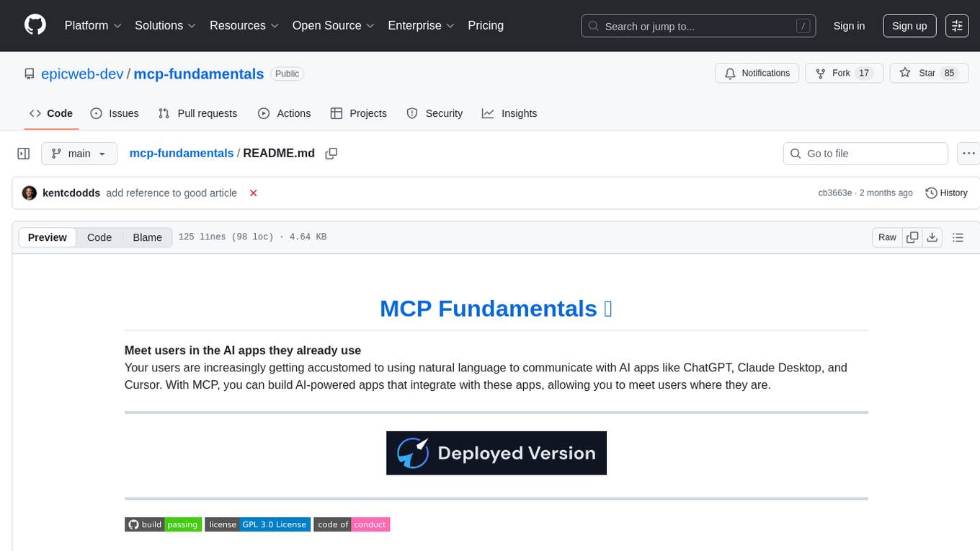980x551 pixels.
Task: Open the Actions tab
Action: pyautogui.click(x=284, y=113)
